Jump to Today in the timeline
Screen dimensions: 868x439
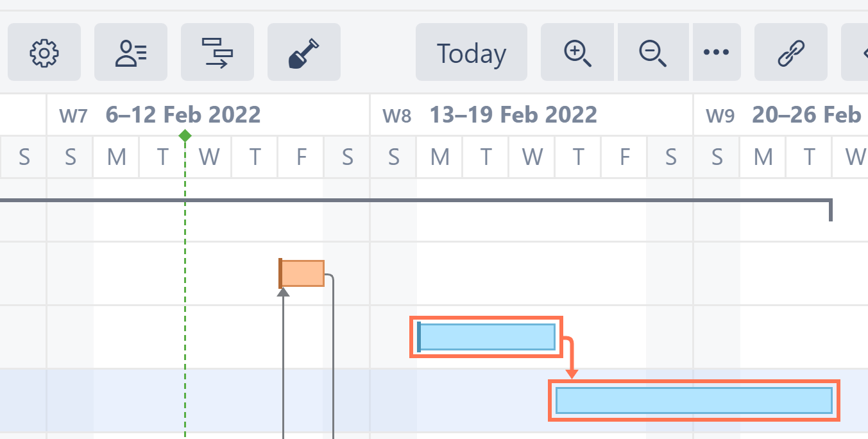tap(472, 53)
